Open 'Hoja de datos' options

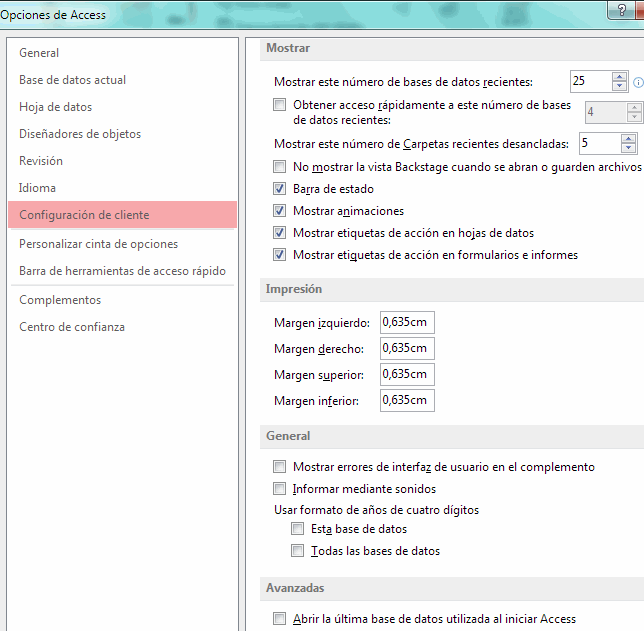(122, 107)
